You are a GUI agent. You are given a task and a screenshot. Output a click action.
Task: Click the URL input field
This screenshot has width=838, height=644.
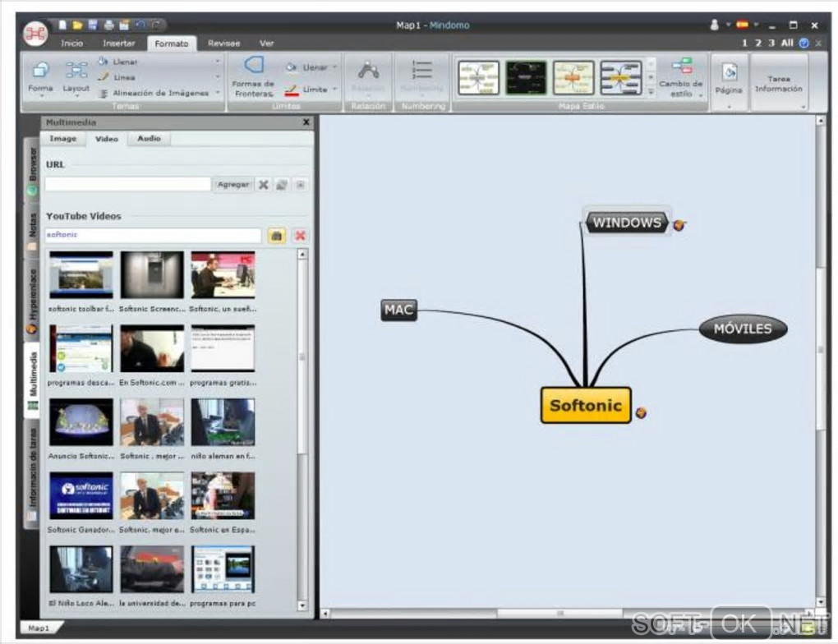[128, 184]
